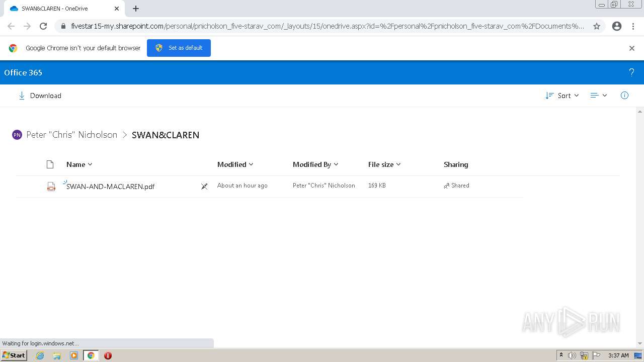Viewport: 644px width, 362px height.
Task: Click the Action Center flag icon
Action: 596,355
